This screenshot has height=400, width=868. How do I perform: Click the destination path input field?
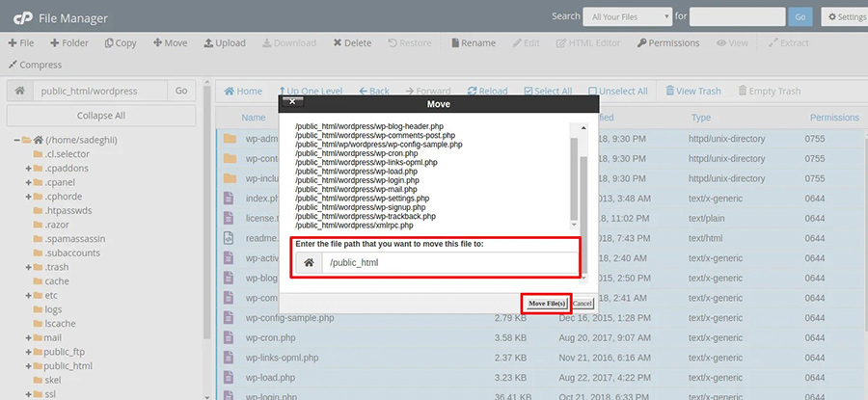pos(448,262)
